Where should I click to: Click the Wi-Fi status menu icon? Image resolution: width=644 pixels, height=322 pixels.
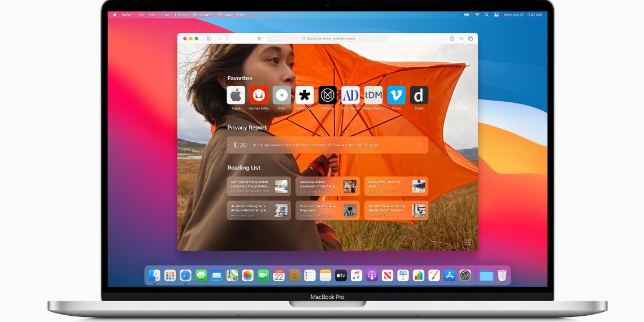click(477, 15)
